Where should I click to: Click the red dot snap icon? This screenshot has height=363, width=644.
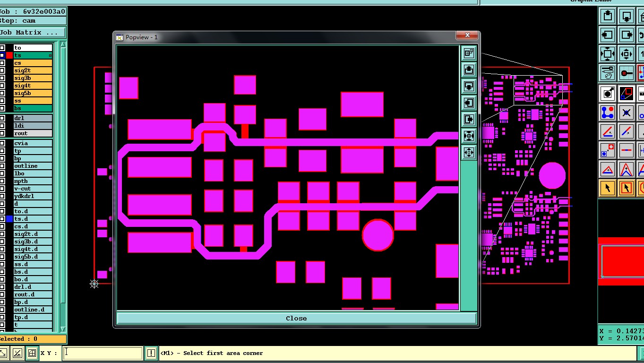[626, 73]
